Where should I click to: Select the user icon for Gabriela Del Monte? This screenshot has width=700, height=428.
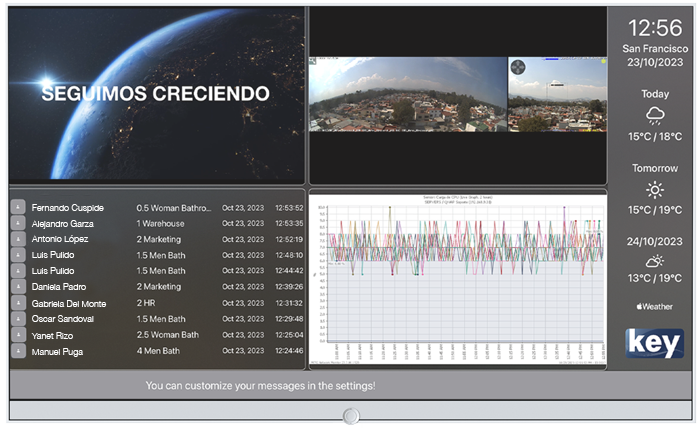coord(18,303)
